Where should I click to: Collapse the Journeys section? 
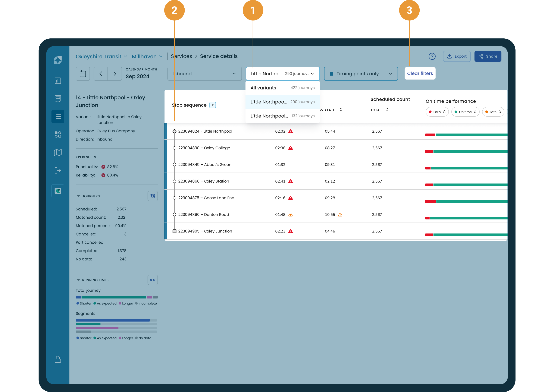[x=78, y=196]
